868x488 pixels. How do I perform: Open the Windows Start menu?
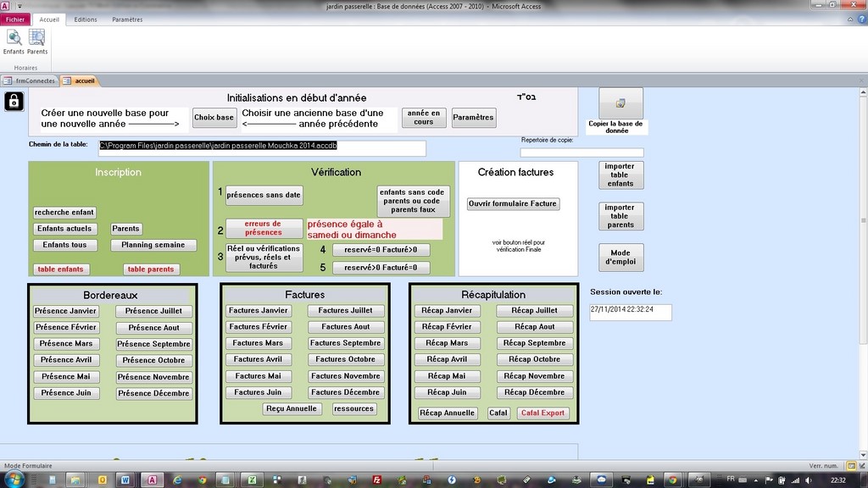click(14, 480)
